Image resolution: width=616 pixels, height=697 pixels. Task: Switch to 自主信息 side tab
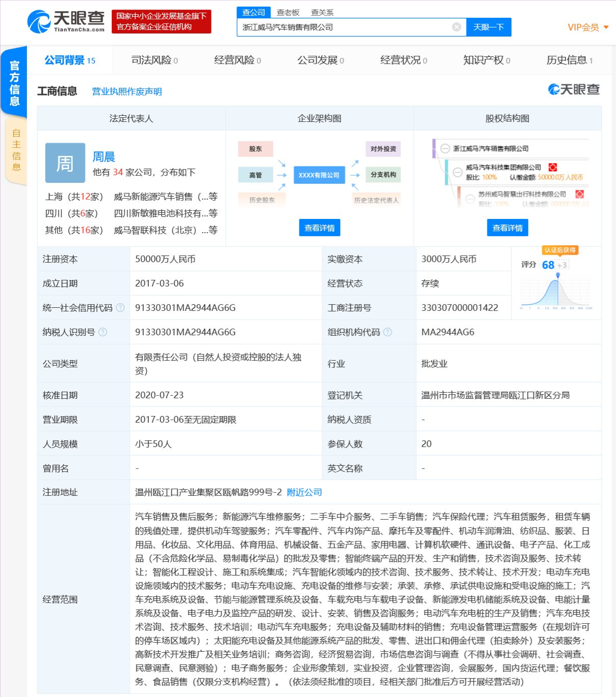point(16,150)
